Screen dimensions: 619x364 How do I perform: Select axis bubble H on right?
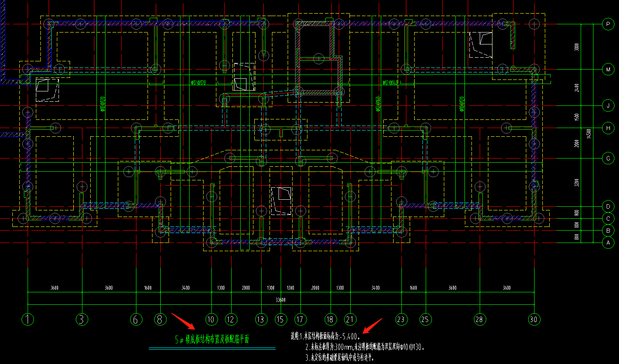click(608, 128)
